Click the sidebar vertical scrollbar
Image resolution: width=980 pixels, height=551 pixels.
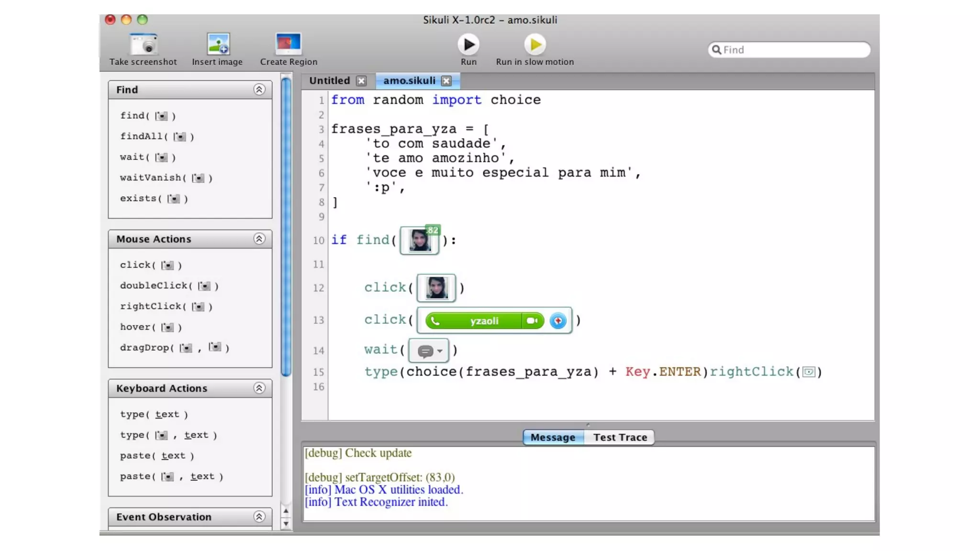click(286, 225)
